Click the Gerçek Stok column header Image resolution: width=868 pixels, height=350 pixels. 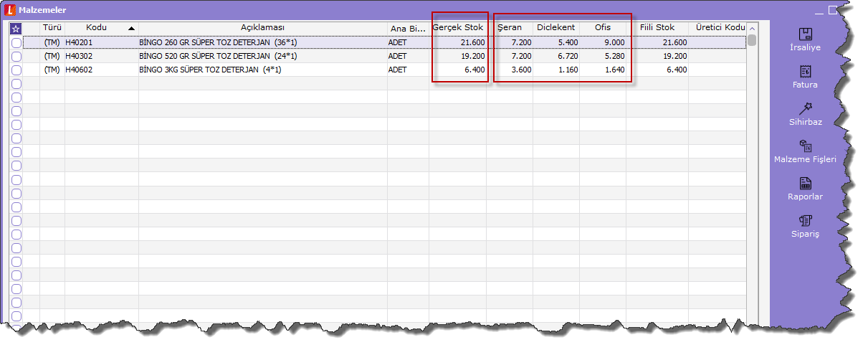pyautogui.click(x=458, y=28)
